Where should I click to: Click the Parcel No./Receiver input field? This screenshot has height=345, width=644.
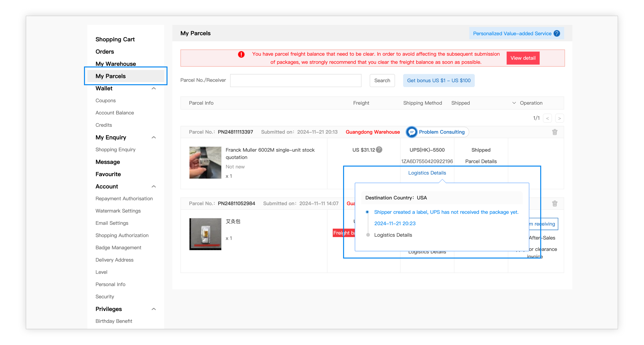tap(296, 81)
